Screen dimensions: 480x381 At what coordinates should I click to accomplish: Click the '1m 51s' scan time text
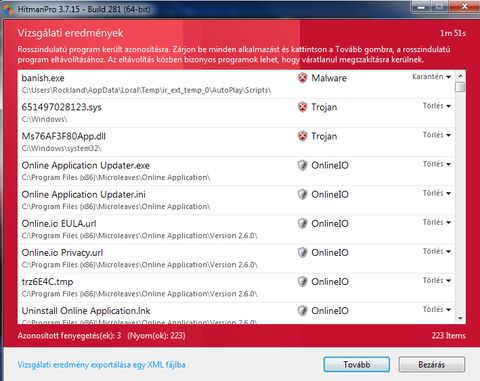click(453, 33)
